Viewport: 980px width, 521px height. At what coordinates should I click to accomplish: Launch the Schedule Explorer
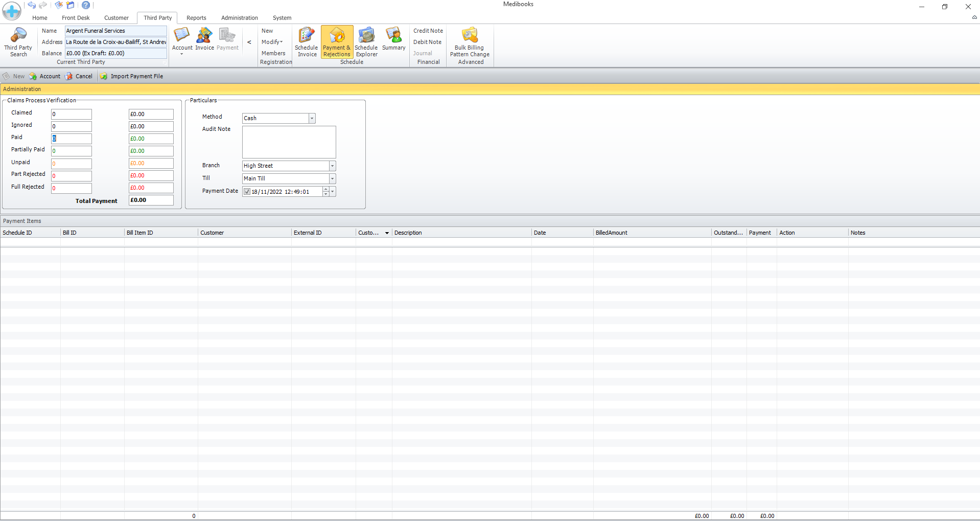coord(366,41)
